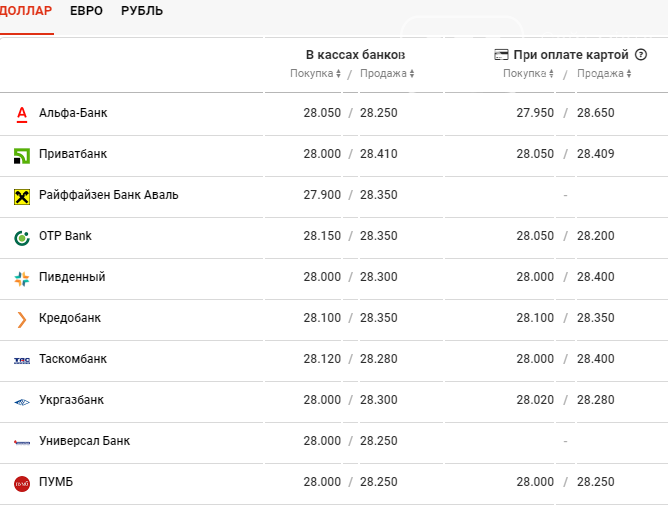Click the Privatbank green logo icon
Screen dimensions: 668x505
coord(22,155)
